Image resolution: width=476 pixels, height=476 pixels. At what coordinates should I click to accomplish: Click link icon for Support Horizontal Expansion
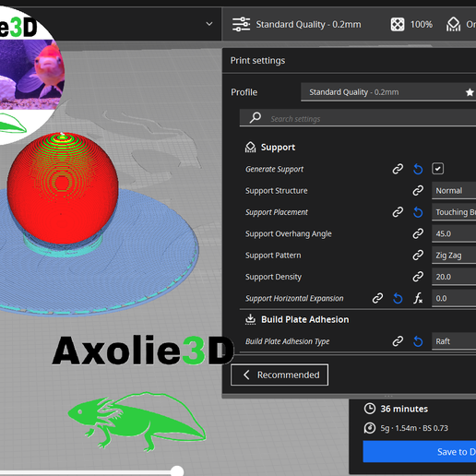tap(377, 298)
